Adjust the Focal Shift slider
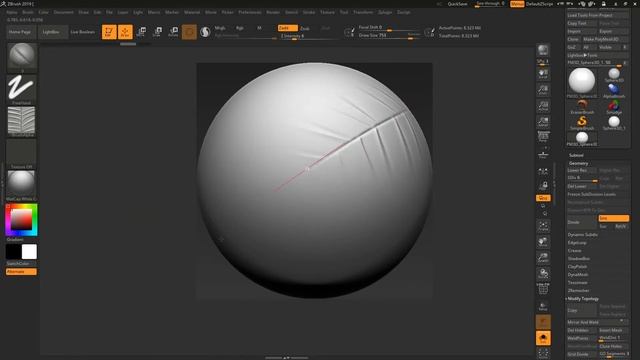Screen dimensions: 640x360 389,27
